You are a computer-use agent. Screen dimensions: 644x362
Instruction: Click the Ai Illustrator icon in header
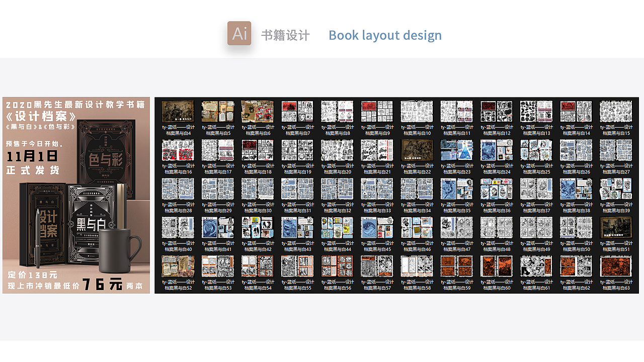[x=239, y=33]
